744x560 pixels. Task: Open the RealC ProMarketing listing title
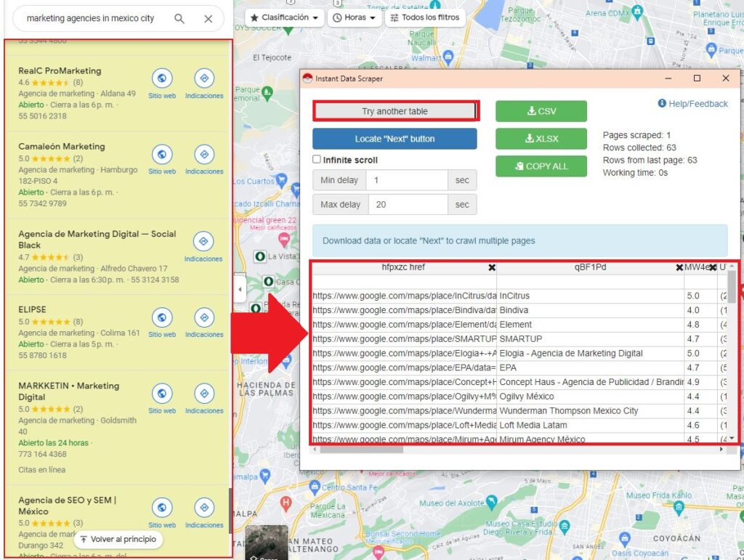(x=60, y=70)
